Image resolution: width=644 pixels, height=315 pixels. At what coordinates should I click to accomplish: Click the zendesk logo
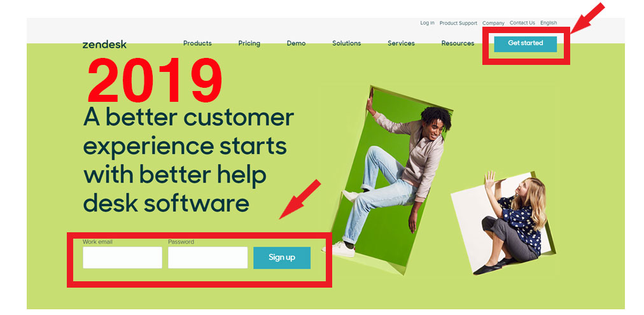click(104, 45)
